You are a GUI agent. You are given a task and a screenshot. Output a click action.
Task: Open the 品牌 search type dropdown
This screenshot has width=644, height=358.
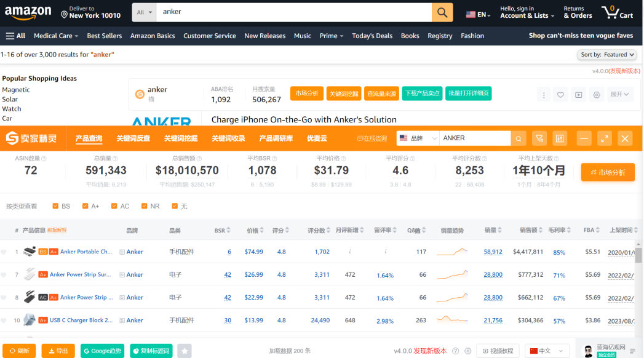pyautogui.click(x=418, y=138)
